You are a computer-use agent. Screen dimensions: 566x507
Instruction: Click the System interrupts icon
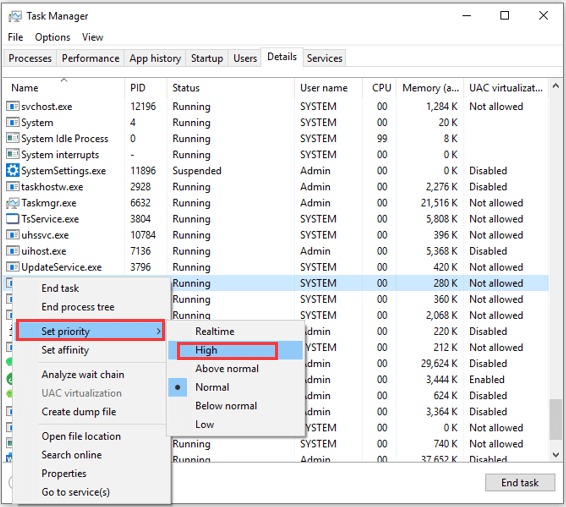pos(13,154)
